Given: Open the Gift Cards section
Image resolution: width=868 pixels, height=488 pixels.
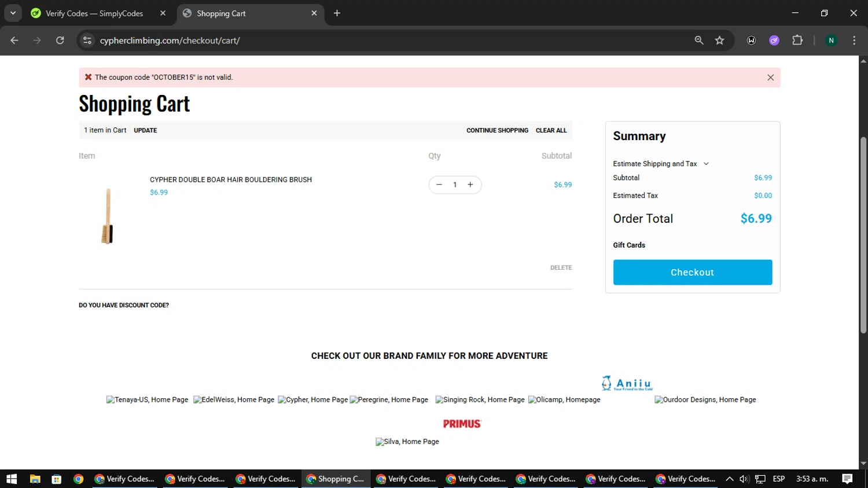Looking at the screenshot, I should (629, 245).
